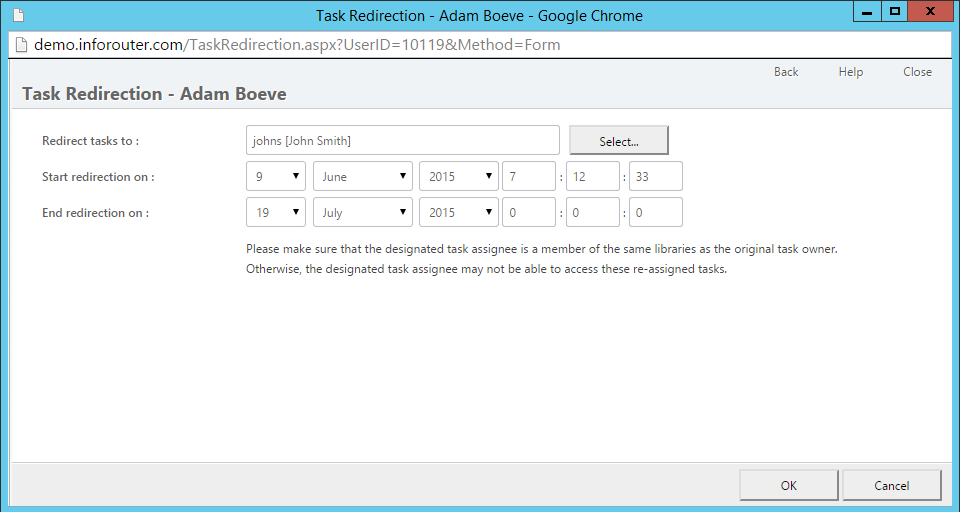Click the Back link
This screenshot has width=960, height=512.
[x=786, y=72]
